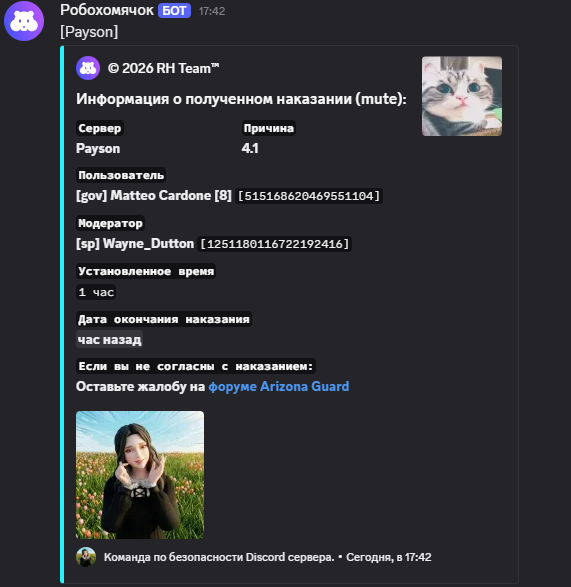
Task: Click the reason value 4.1
Action: (250, 148)
